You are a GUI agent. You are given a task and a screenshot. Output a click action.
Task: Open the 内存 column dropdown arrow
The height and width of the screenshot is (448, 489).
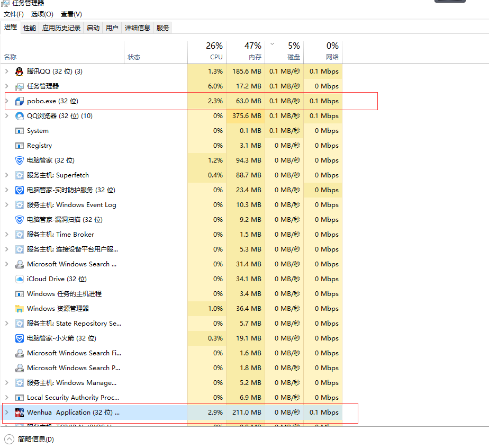(272, 45)
